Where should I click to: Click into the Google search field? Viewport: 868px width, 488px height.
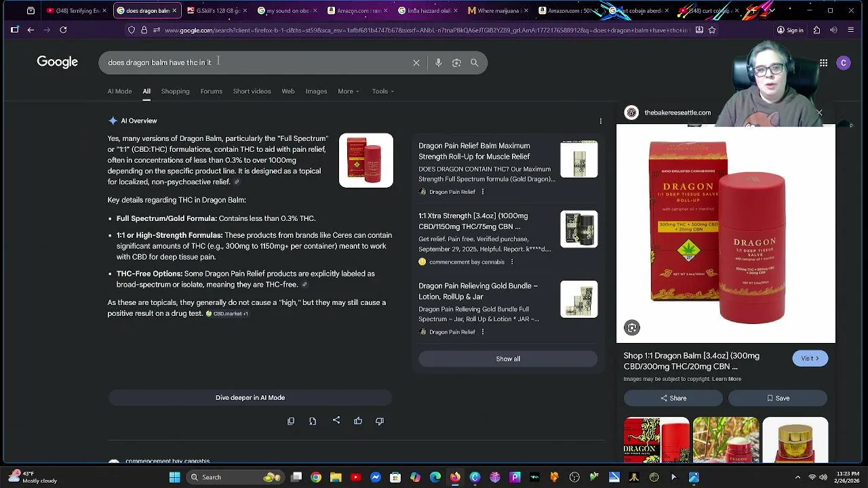point(258,62)
